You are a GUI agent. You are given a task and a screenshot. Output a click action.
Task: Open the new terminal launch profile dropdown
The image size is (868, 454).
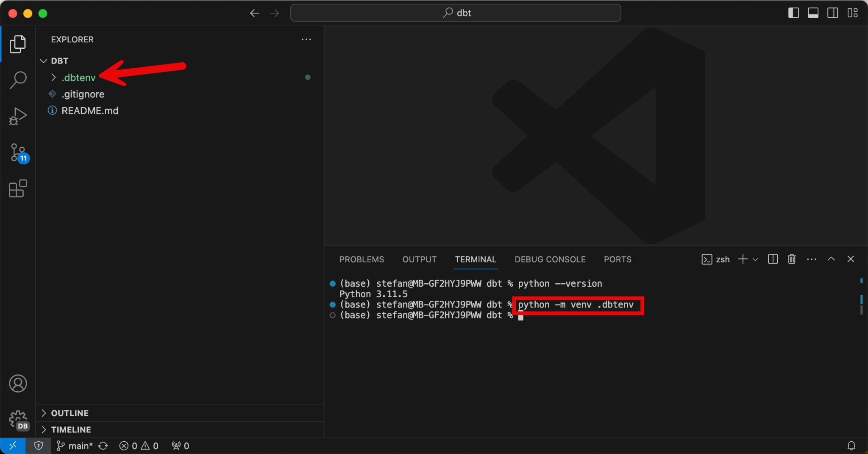click(755, 259)
